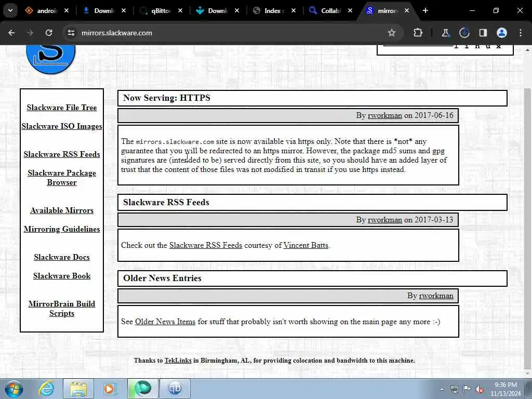Click rworkman link under Older News Entries
Screen dimensions: 532x399
(436, 296)
